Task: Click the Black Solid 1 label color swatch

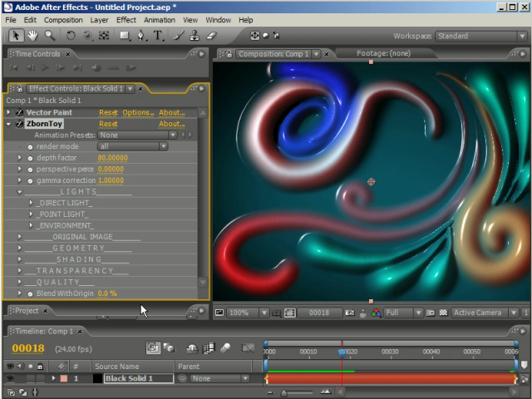Action: click(63, 378)
